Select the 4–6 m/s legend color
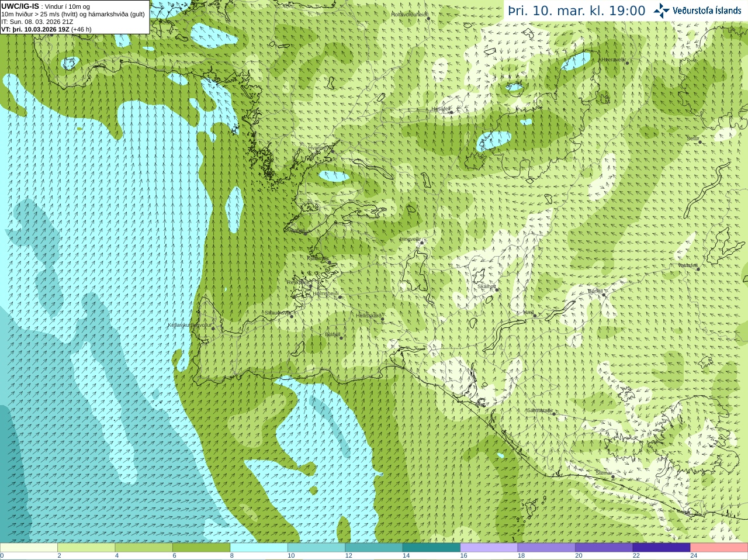The height and width of the screenshot is (560, 748). (x=144, y=548)
